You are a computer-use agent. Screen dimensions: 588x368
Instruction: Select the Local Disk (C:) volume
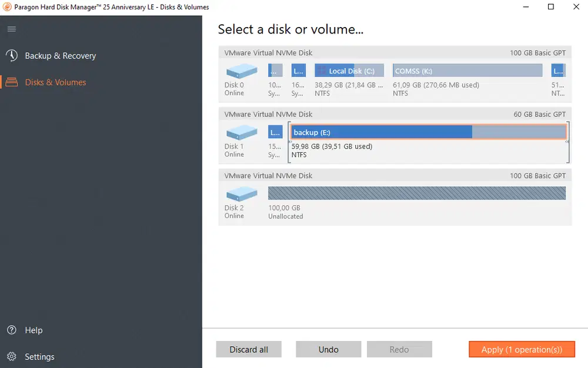tap(349, 71)
